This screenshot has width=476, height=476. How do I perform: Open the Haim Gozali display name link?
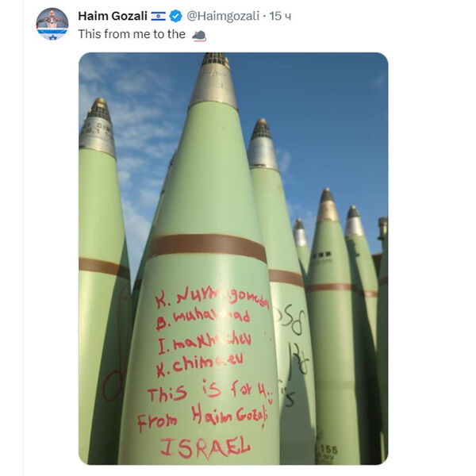113,16
